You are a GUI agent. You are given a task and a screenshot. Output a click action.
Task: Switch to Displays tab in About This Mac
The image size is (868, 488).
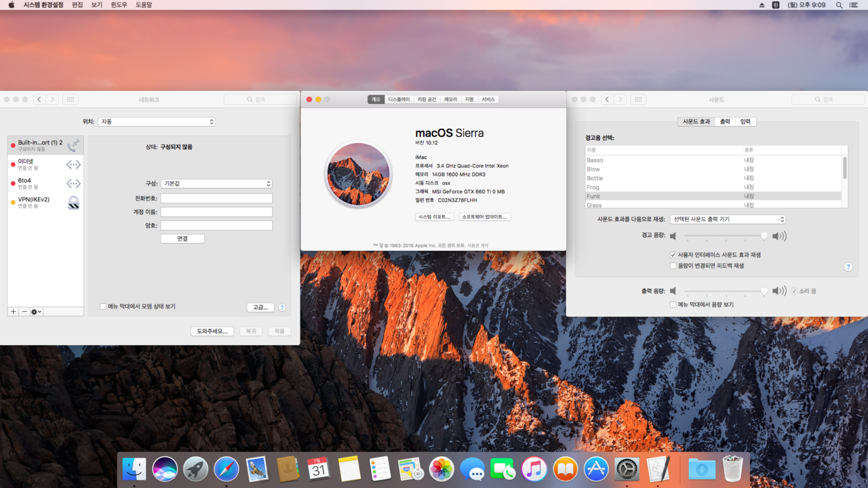tap(399, 100)
